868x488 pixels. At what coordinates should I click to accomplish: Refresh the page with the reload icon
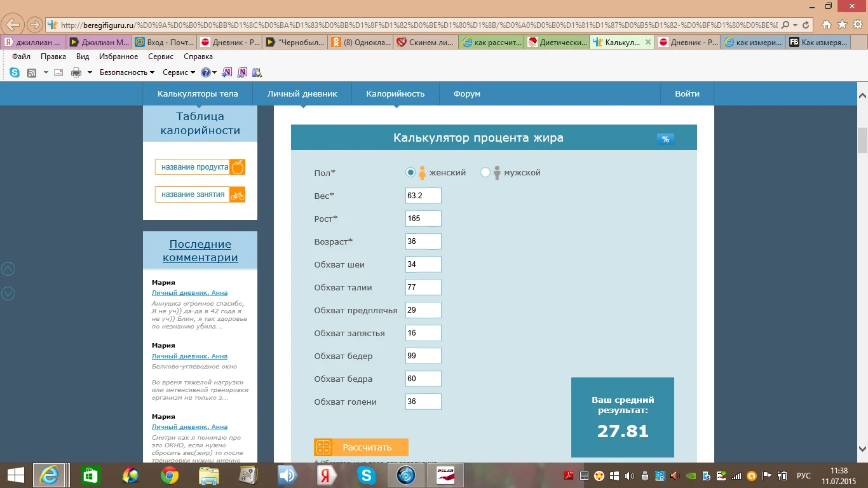tap(807, 25)
